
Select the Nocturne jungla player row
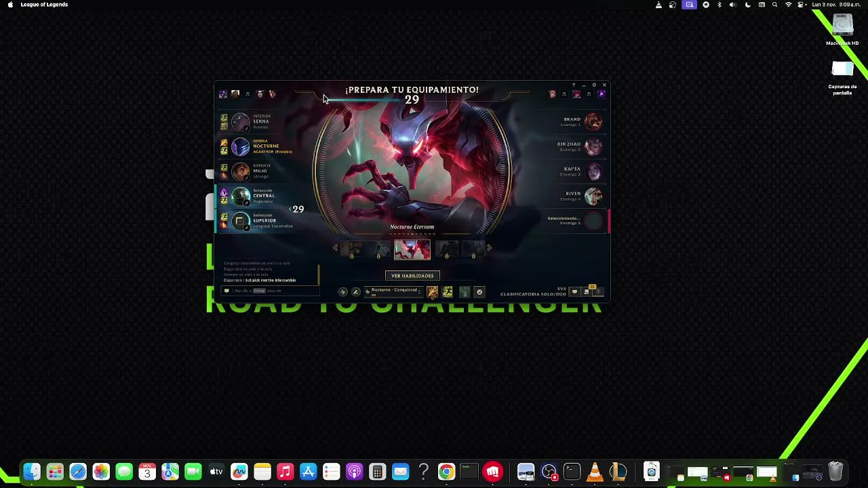(266, 146)
